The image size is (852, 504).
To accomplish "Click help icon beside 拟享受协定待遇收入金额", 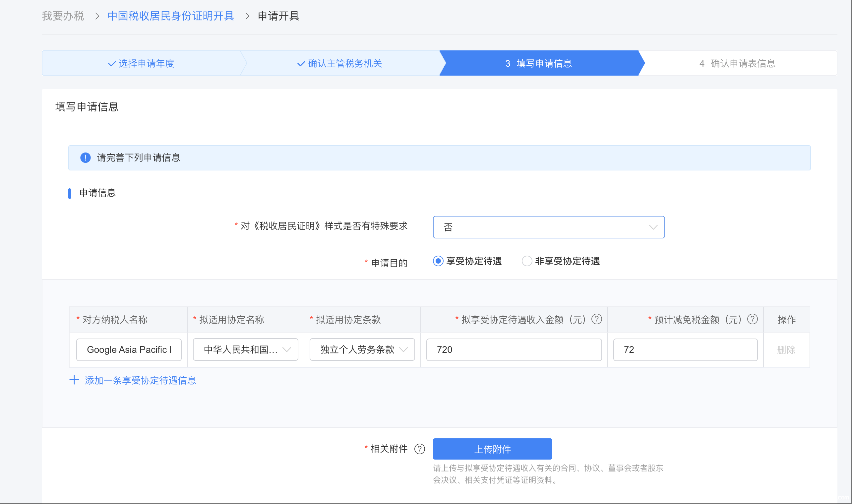I will tap(597, 319).
